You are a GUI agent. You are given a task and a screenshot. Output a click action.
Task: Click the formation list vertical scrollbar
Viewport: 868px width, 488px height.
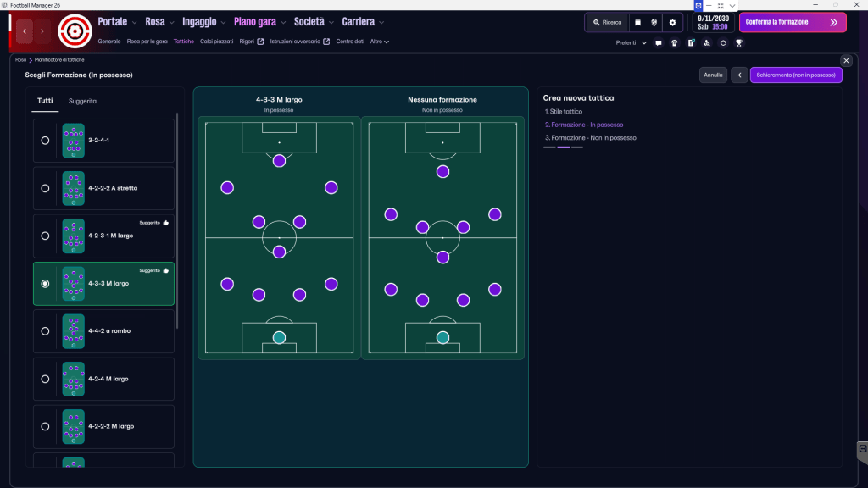coord(177,220)
